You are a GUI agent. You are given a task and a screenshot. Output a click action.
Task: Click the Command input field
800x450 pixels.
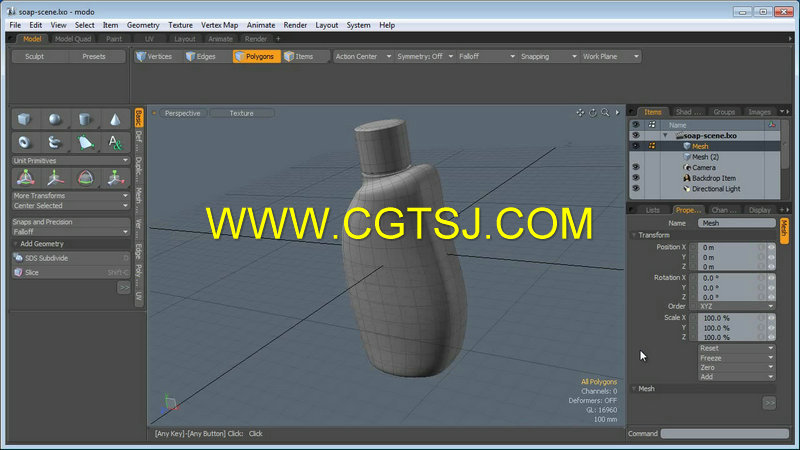pyautogui.click(x=724, y=434)
